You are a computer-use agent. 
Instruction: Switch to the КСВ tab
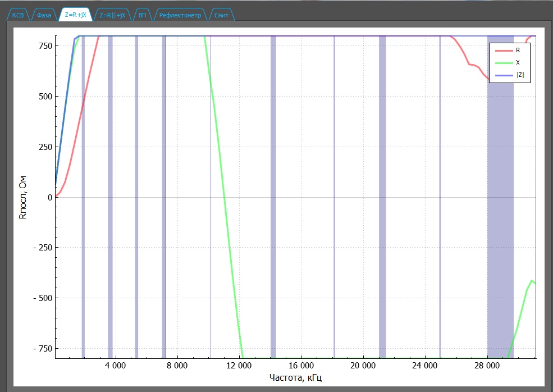(19, 15)
